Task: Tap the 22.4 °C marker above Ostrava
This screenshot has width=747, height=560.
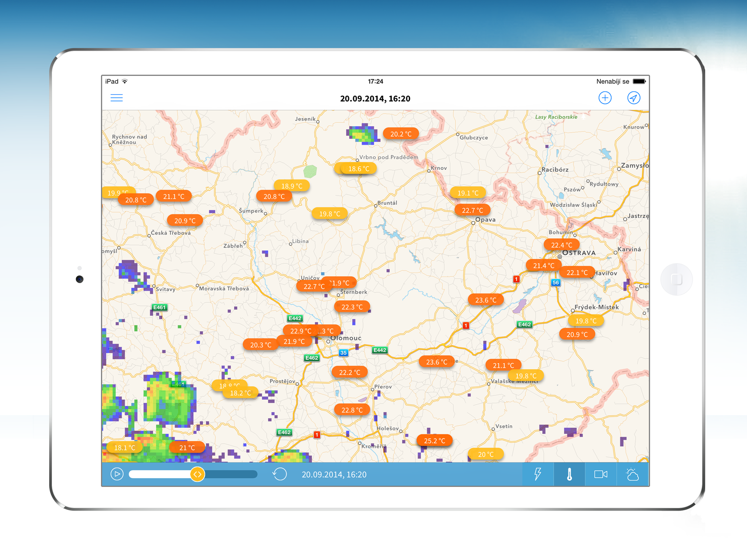Action: coord(561,245)
